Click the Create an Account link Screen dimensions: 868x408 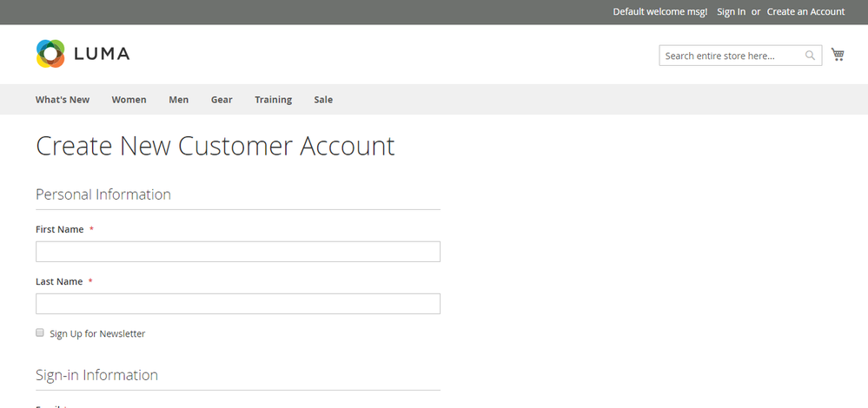[805, 11]
